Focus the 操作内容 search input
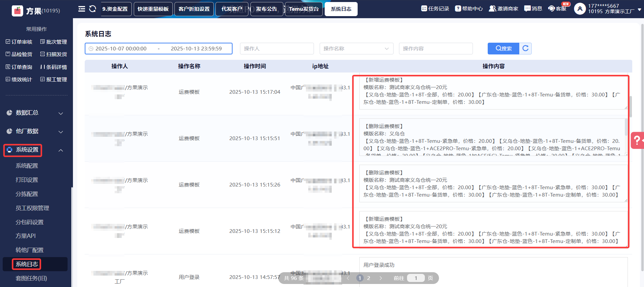 436,48
